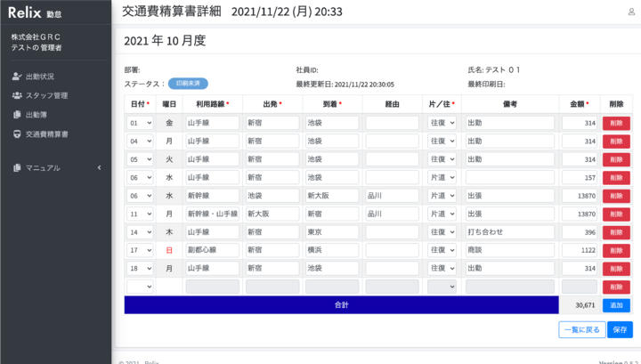Viewport: 641px width, 364px height.
Task: Collapse the マニュアル menu chevron
Action: (x=99, y=167)
